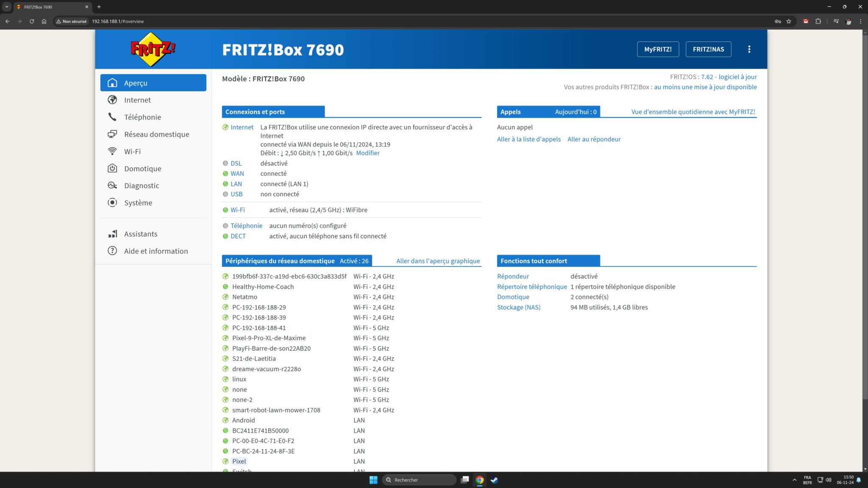
Task: Click the Téléphonie handset icon
Action: coord(112,117)
